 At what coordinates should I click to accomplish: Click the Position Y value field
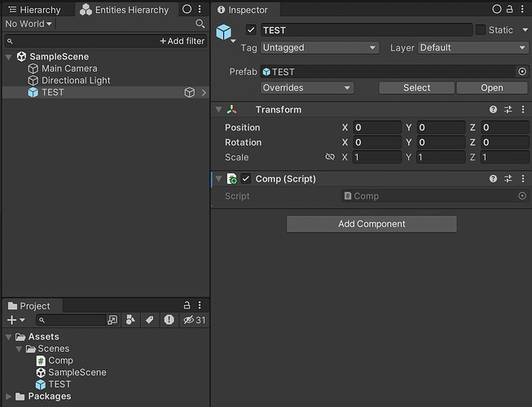441,128
